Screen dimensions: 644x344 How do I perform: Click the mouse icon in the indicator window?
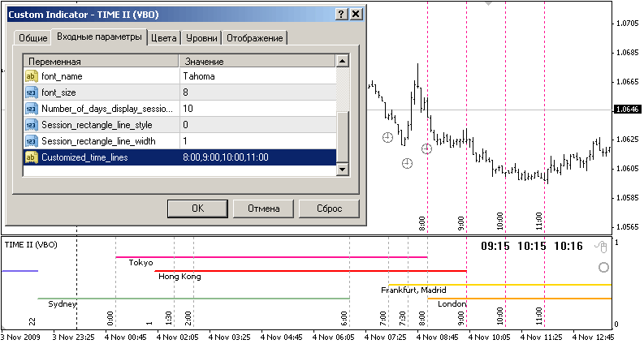(601, 247)
